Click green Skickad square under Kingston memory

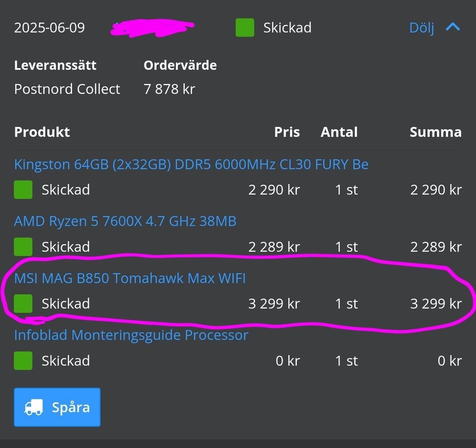pyautogui.click(x=23, y=190)
